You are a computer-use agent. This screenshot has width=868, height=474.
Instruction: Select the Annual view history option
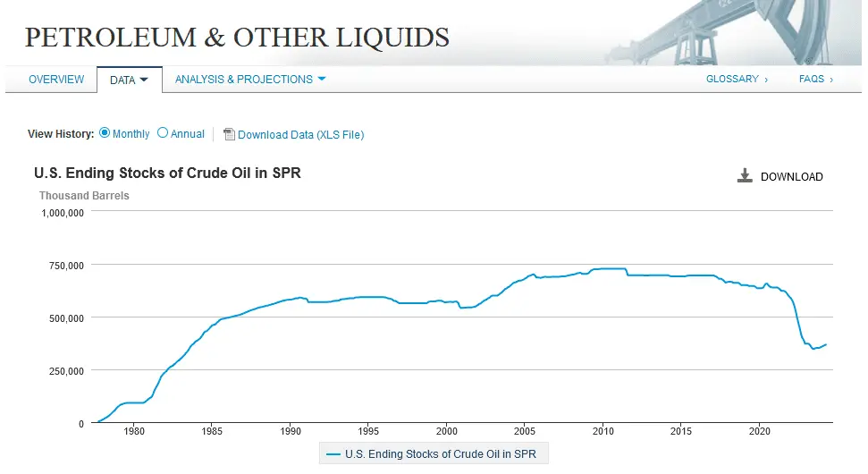coord(163,133)
